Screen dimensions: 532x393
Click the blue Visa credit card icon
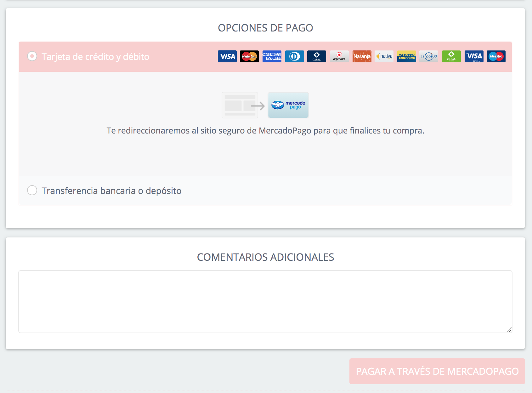[x=227, y=56]
